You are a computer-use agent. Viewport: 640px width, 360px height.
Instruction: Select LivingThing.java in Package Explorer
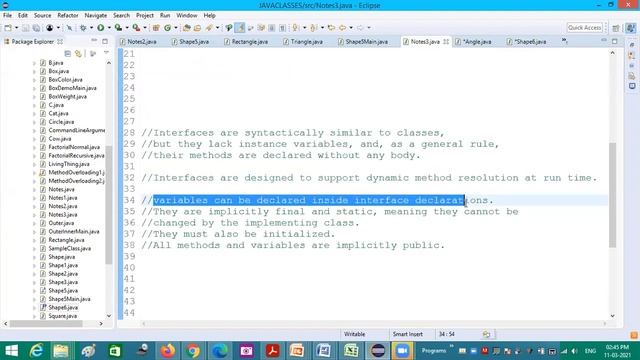pos(69,164)
